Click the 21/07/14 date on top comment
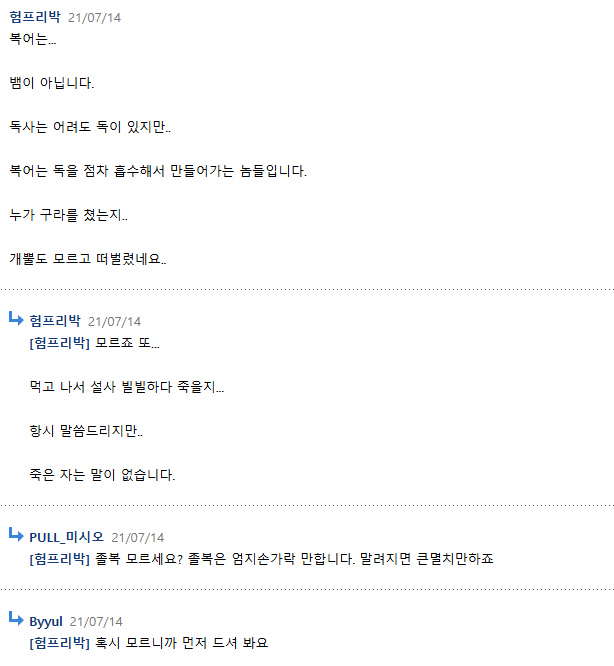614x666 pixels. (94, 18)
